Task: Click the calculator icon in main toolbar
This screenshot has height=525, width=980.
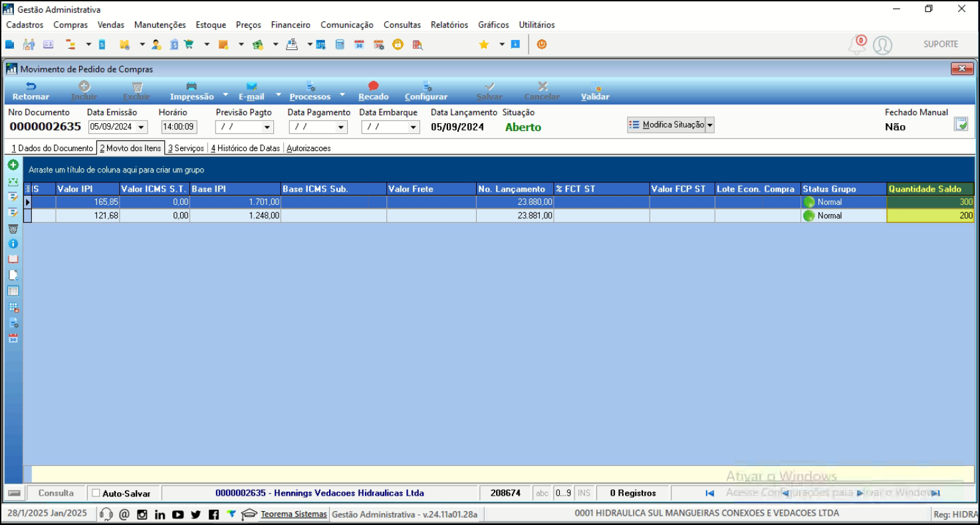Action: coord(340,45)
